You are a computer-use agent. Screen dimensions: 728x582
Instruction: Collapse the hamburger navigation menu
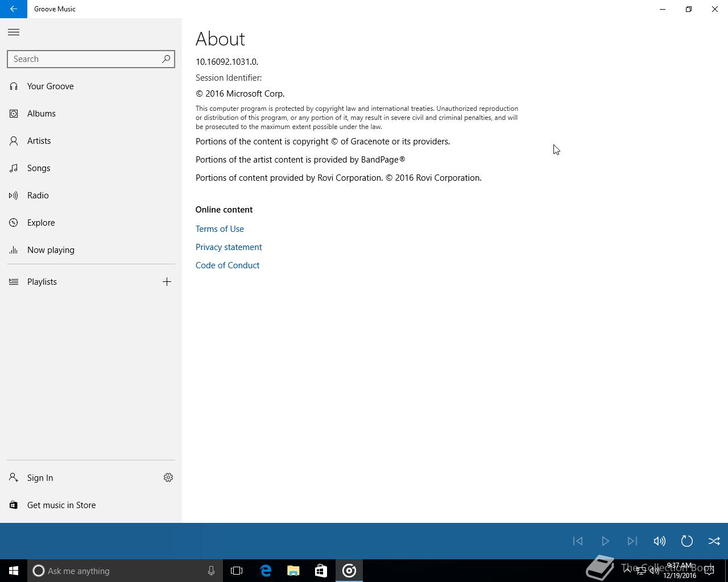(14, 32)
